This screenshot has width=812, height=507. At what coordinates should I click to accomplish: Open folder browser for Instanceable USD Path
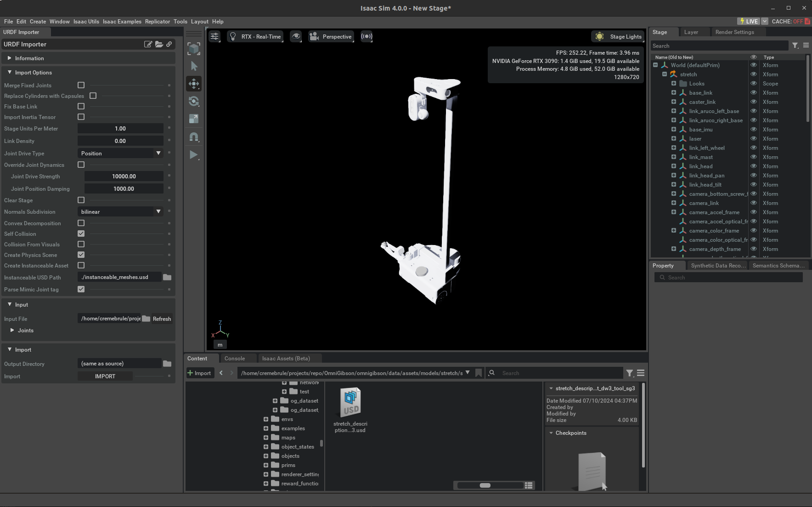coord(167,277)
